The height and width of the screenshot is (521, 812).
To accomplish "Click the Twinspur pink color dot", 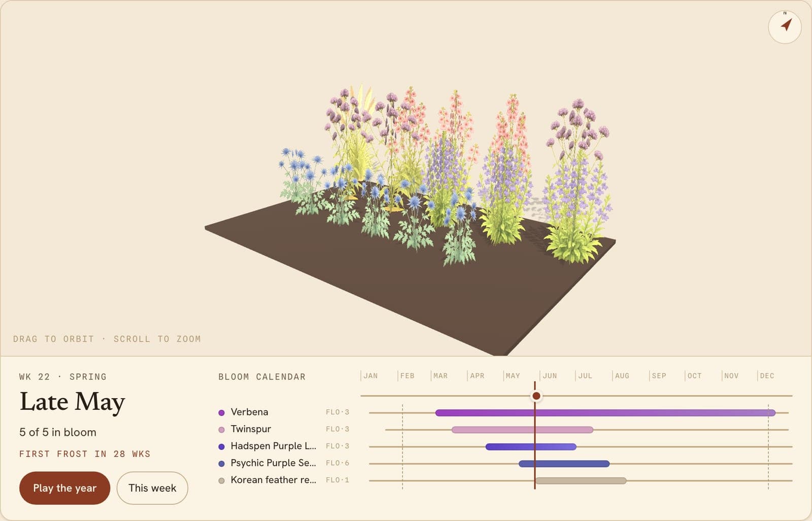I will pos(221,430).
